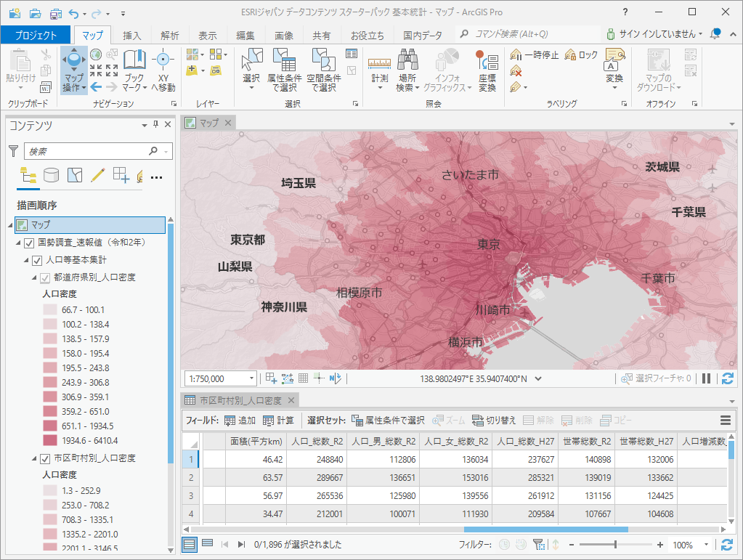Pause drawing with the map pause button
The image size is (743, 560).
point(707,378)
